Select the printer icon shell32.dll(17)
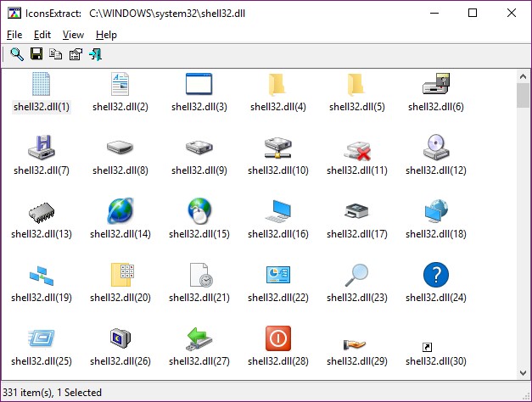This screenshot has width=532, height=402. (356, 210)
